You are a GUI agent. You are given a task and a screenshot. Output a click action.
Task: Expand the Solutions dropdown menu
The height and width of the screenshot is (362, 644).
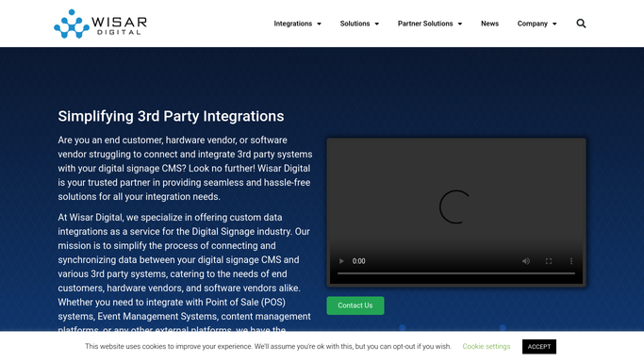359,24
